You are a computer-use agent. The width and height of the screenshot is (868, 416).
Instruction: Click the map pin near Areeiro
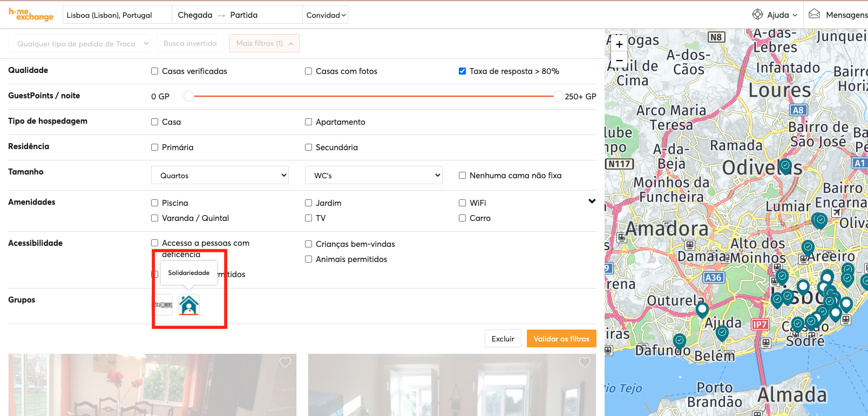pos(808,248)
